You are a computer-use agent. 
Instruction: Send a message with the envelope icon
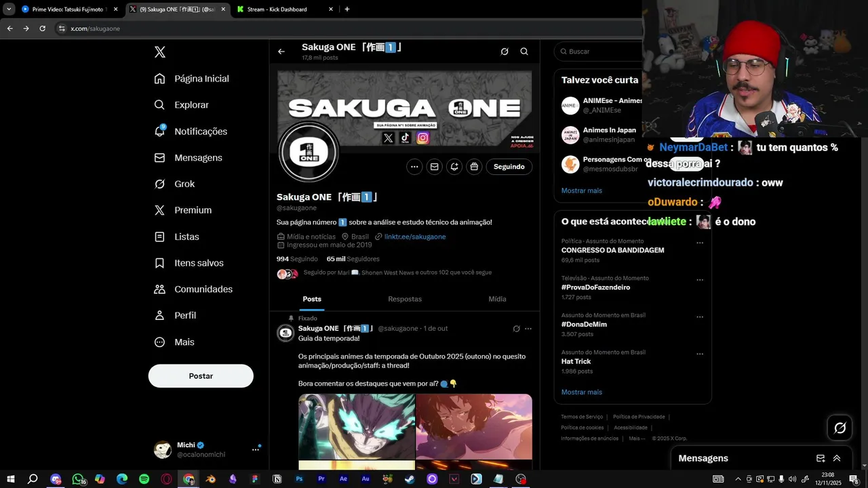pos(435,167)
